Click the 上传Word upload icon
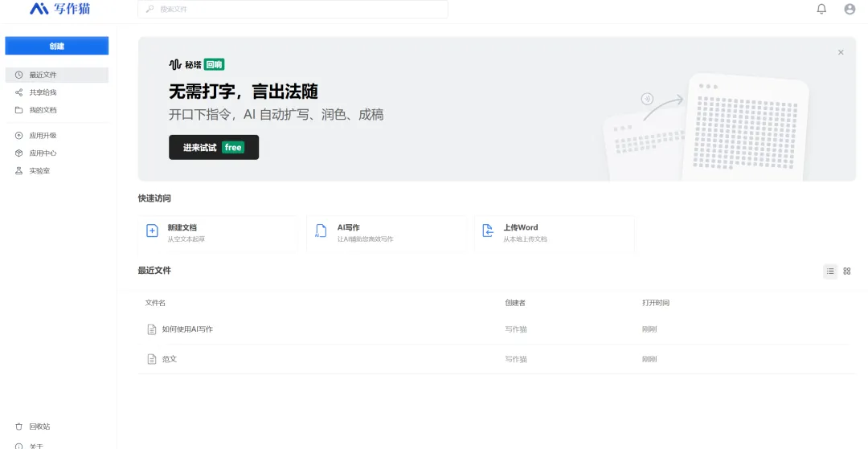Viewport: 868px width, 449px height. tap(487, 231)
